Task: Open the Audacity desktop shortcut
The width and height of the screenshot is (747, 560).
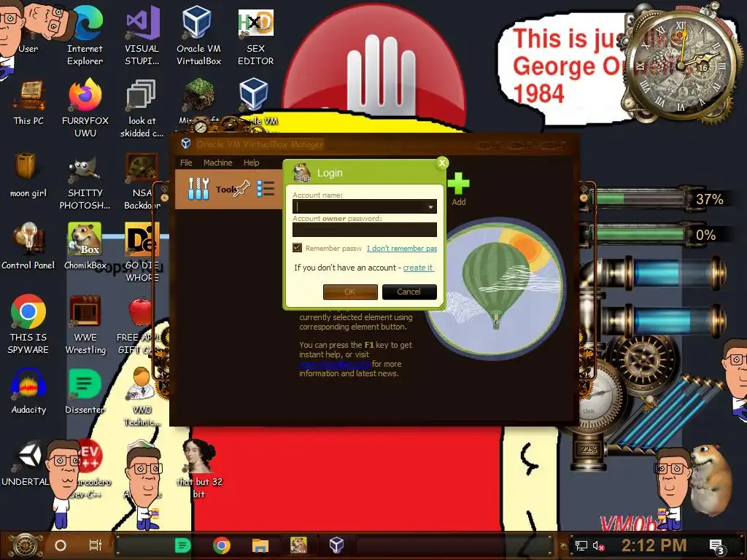Action: point(28,391)
